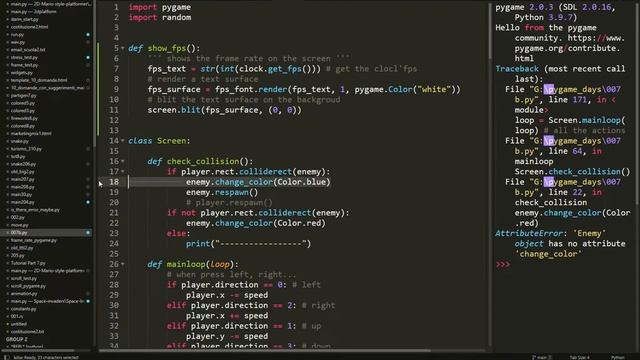Open email_scuola2.txt in sidebar
Screen dimensions: 640x360
coord(28,50)
